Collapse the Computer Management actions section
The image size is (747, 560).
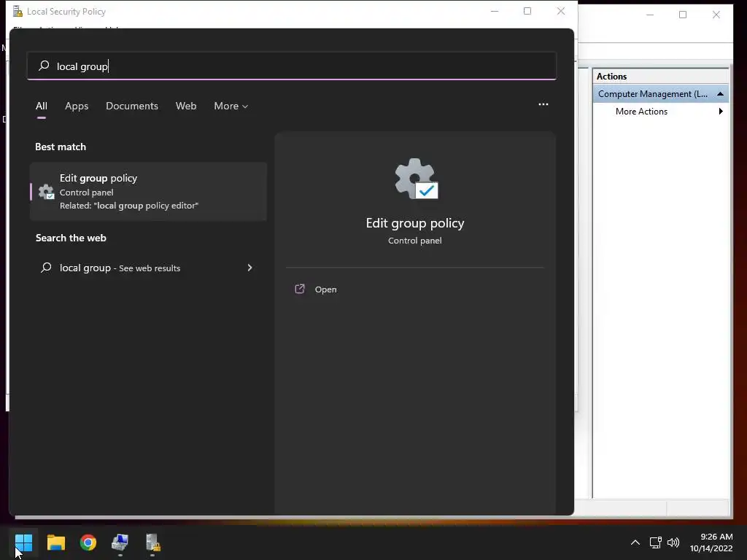click(720, 94)
